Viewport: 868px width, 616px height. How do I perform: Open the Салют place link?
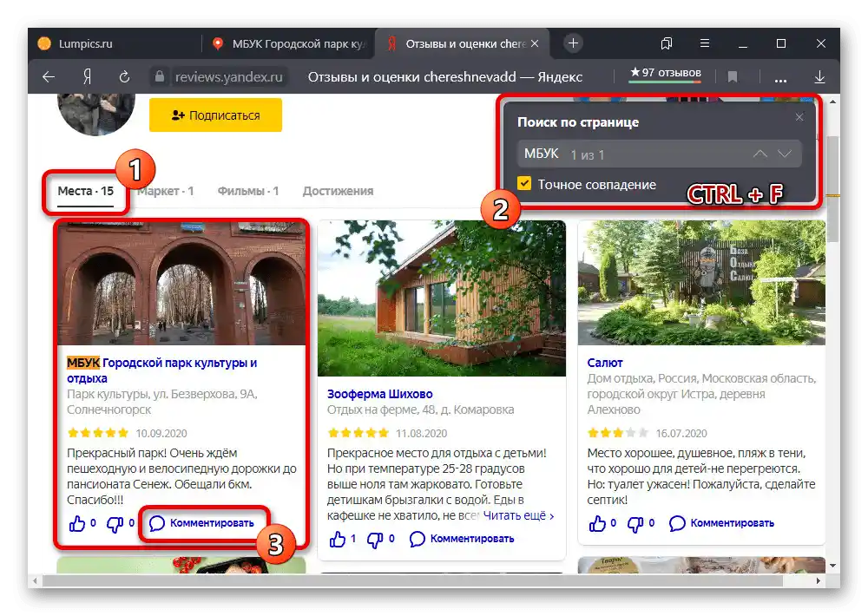[x=605, y=363]
